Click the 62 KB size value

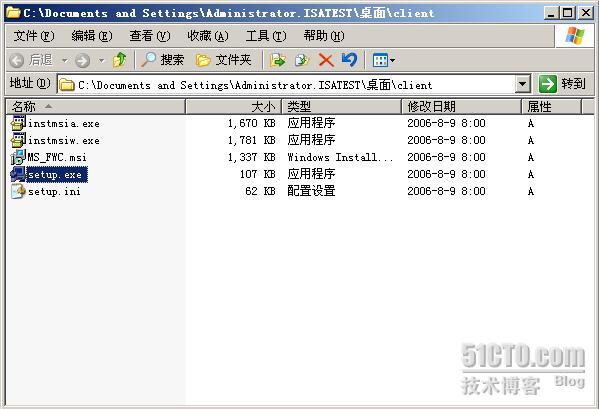pos(260,191)
